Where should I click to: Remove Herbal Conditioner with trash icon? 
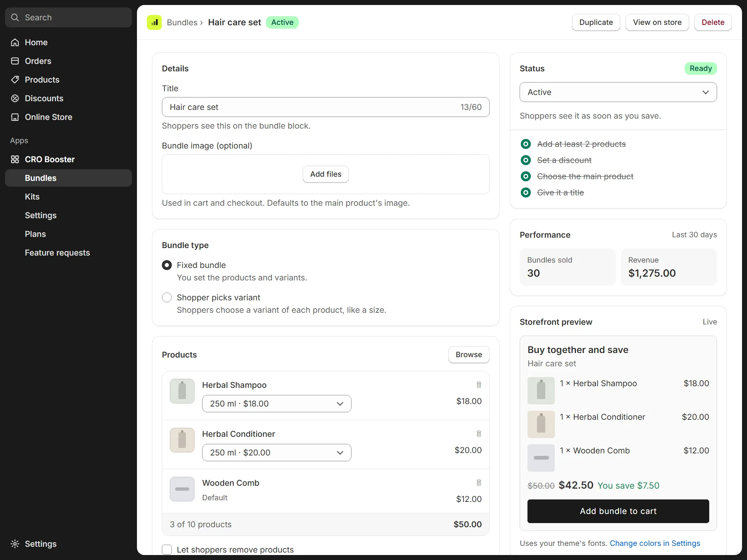479,434
